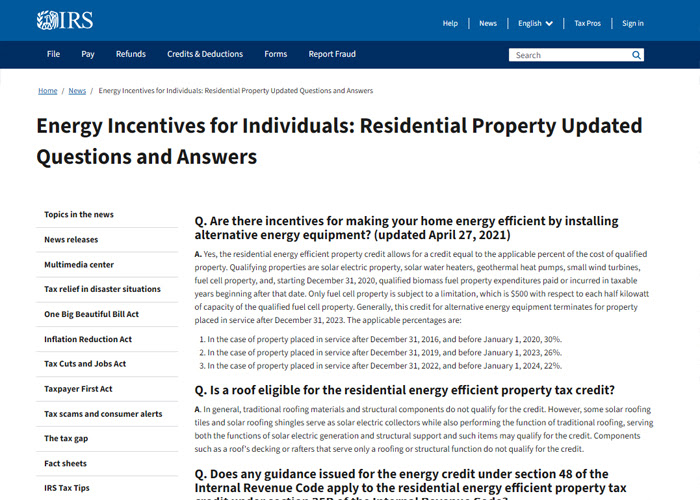The image size is (700, 500).
Task: Open Credits & Deductions menu
Action: [205, 54]
